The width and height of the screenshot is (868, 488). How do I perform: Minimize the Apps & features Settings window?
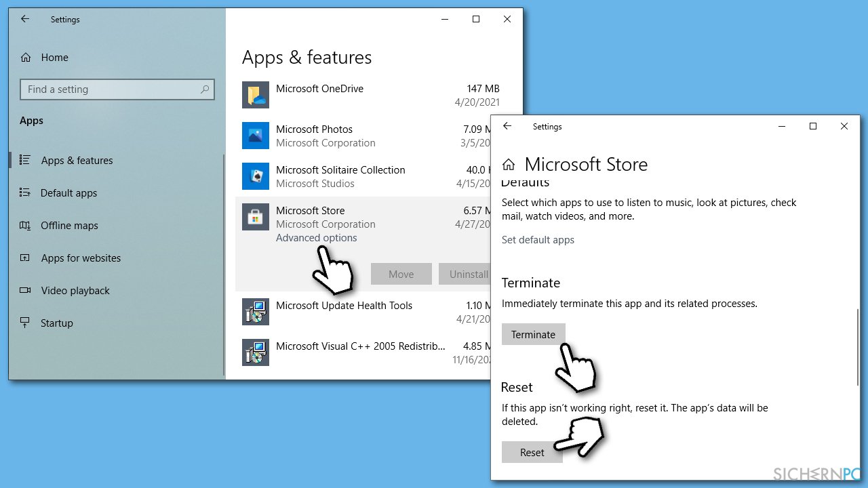click(x=445, y=19)
